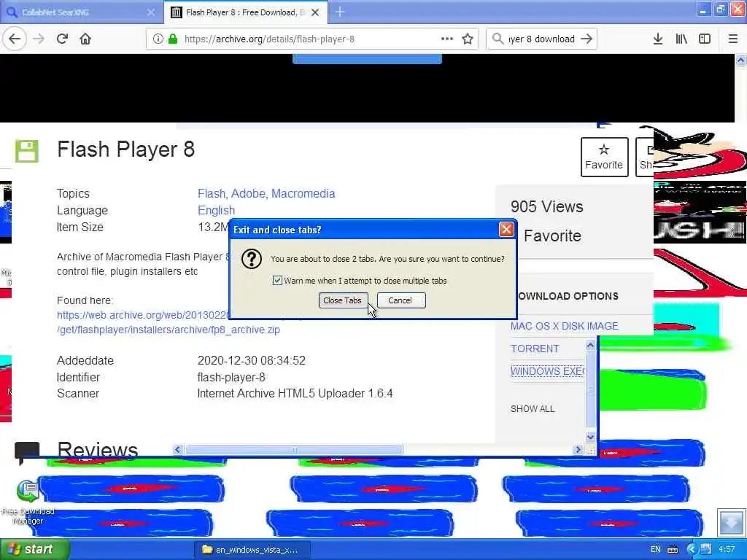The image size is (747, 560).
Task: Click the EN language indicator in tray
Action: [x=656, y=550]
